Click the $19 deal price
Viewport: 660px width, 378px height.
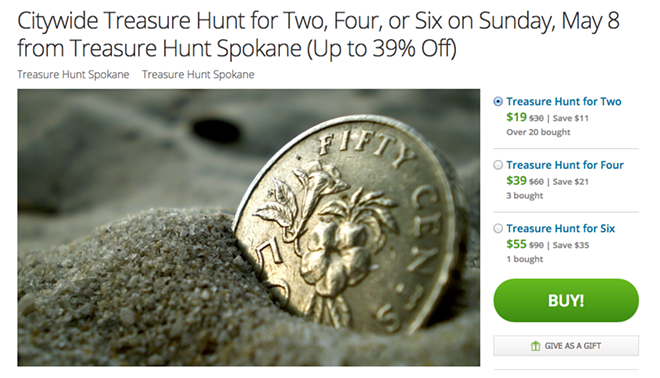click(516, 117)
